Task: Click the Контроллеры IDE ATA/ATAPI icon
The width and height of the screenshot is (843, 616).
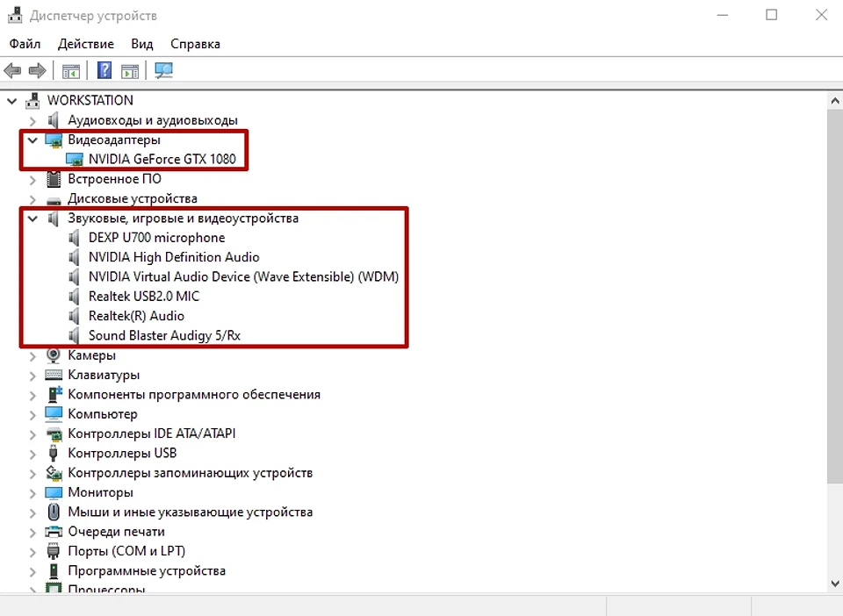Action: tap(54, 434)
